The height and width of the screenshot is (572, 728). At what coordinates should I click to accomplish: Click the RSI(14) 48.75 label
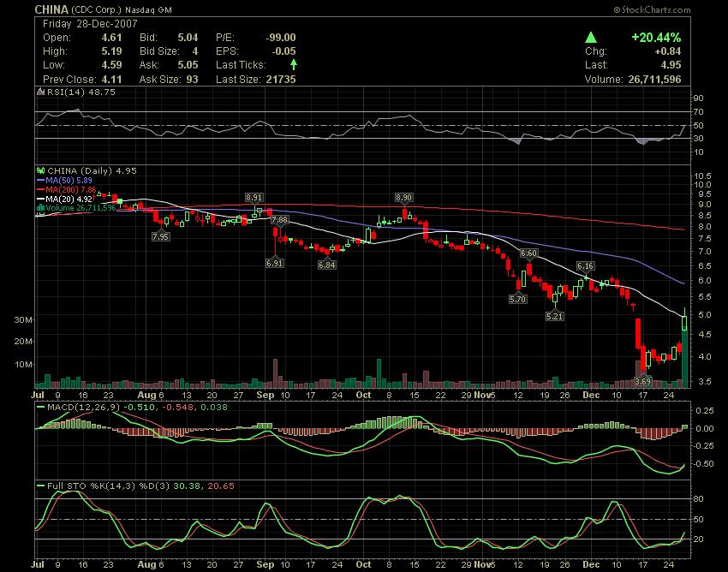click(81, 92)
